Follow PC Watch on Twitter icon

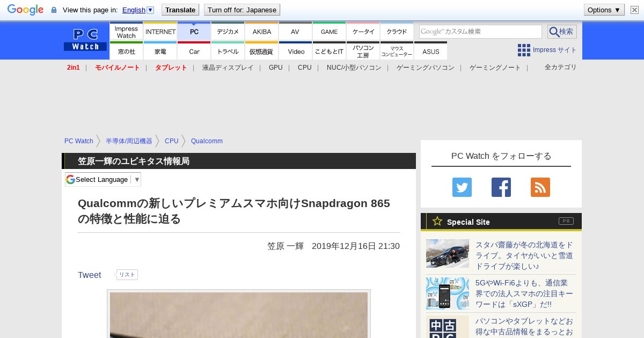(462, 187)
